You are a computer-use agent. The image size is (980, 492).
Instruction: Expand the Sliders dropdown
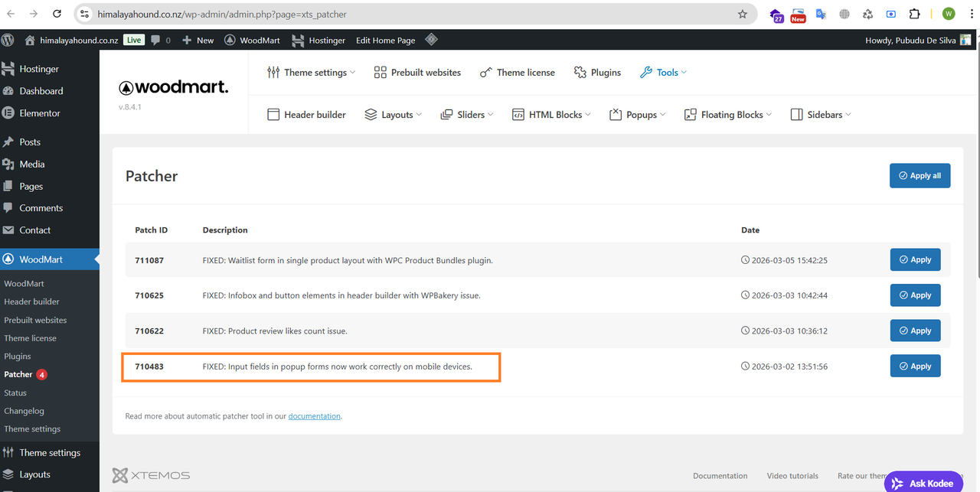(467, 115)
